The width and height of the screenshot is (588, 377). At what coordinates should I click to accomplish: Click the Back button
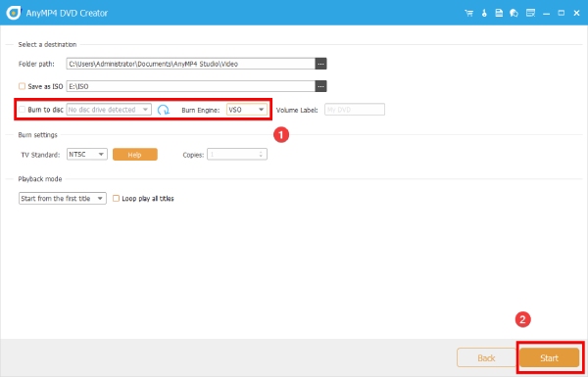(x=486, y=357)
